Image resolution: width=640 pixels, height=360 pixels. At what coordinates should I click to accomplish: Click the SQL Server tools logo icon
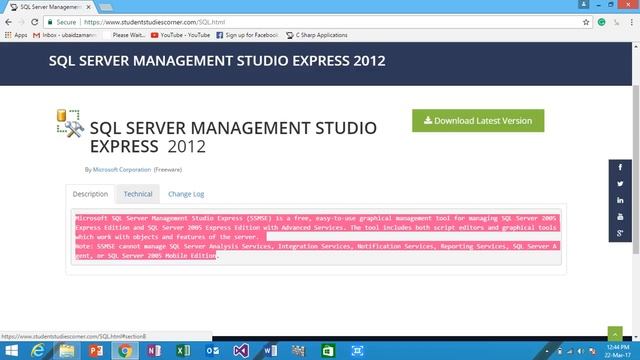tap(70, 123)
